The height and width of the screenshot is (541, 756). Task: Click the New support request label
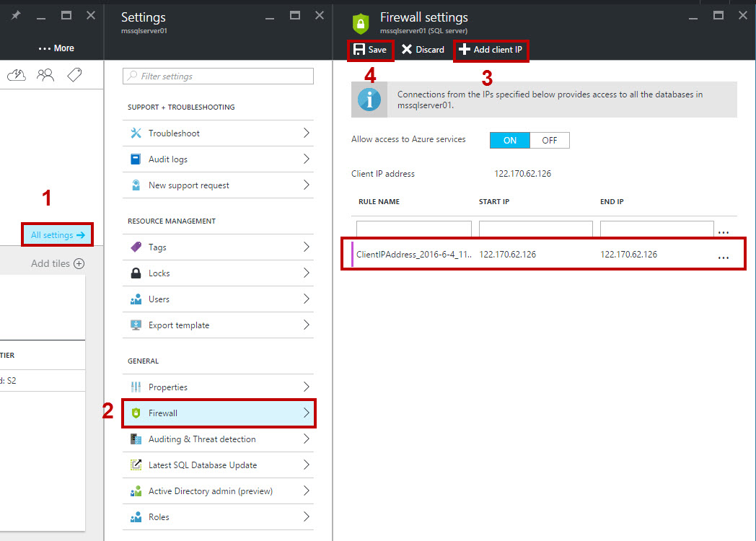(188, 185)
